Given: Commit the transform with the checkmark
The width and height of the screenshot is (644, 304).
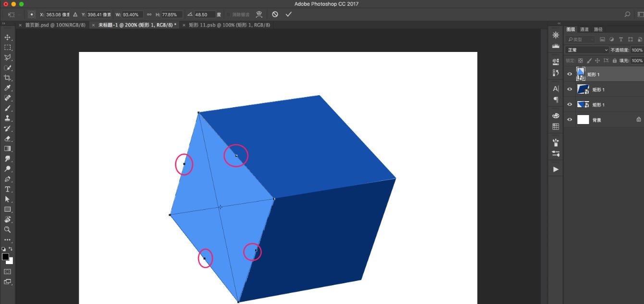Looking at the screenshot, I should point(288,14).
